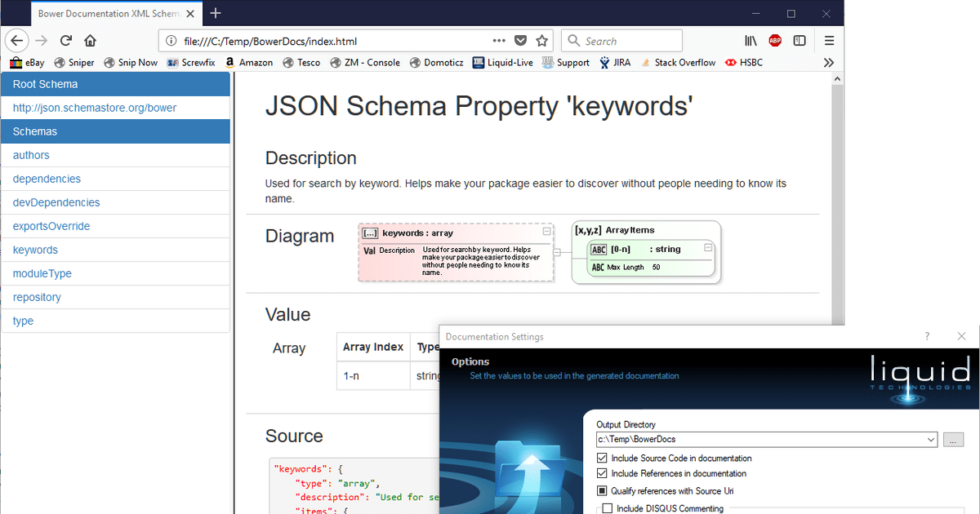The image size is (980, 514).
Task: Expand the bookmarks toolbar overflow chevron
Action: click(x=828, y=62)
